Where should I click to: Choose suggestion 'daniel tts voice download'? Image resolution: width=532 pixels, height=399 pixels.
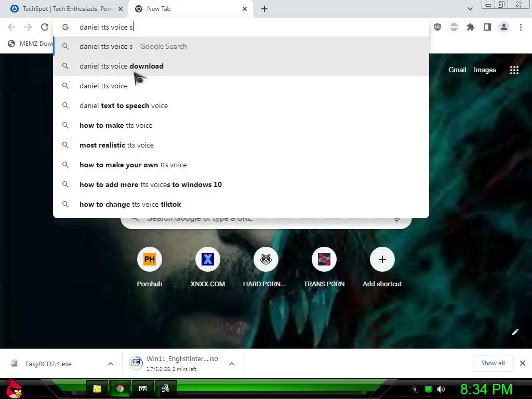241,66
